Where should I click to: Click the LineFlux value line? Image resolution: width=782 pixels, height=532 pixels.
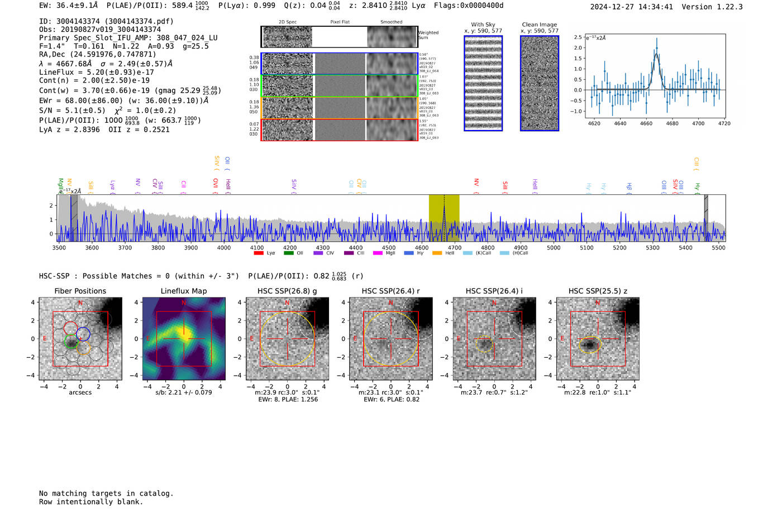point(97,73)
